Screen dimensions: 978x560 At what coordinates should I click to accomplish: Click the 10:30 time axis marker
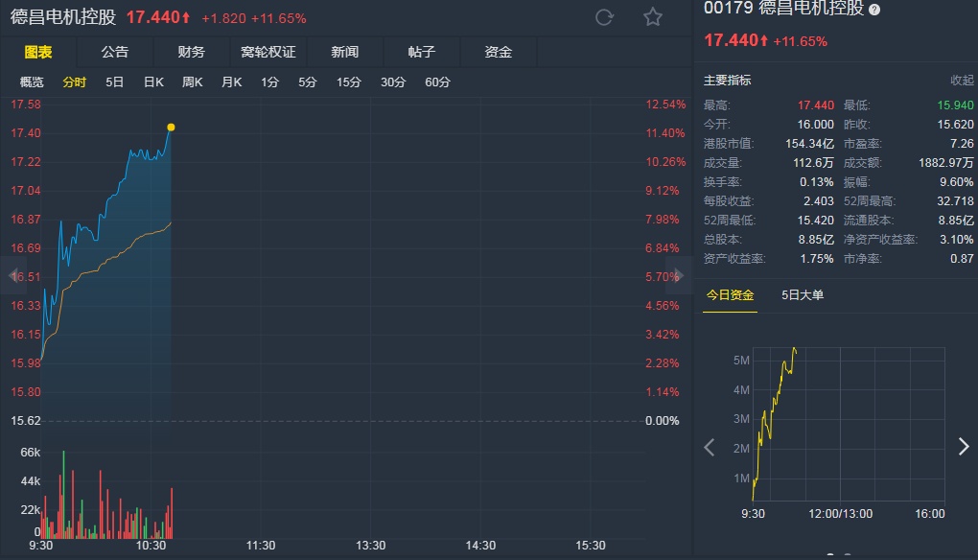(151, 546)
